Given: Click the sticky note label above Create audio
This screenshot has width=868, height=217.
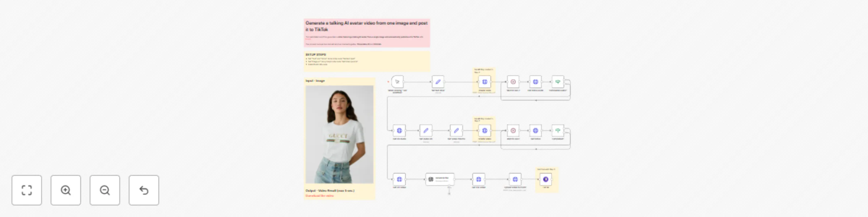Looking at the screenshot, I should coord(484,71).
